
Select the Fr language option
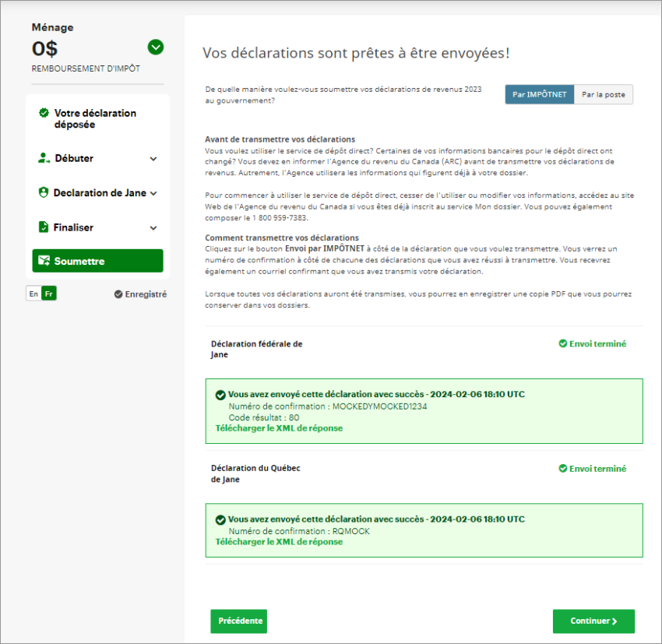click(49, 294)
